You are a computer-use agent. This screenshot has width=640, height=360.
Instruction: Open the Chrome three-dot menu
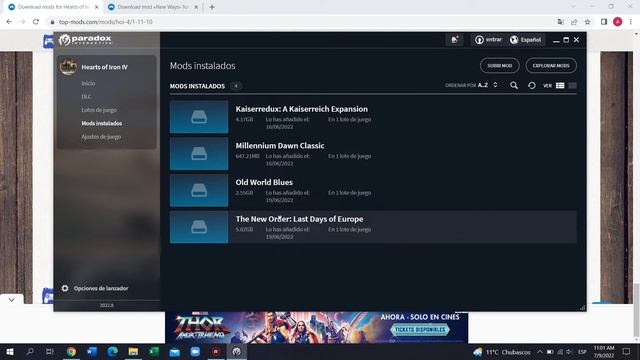coord(631,22)
